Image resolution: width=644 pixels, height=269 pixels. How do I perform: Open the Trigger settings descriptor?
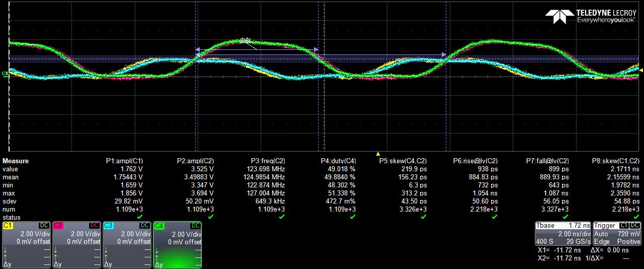(x=617, y=234)
